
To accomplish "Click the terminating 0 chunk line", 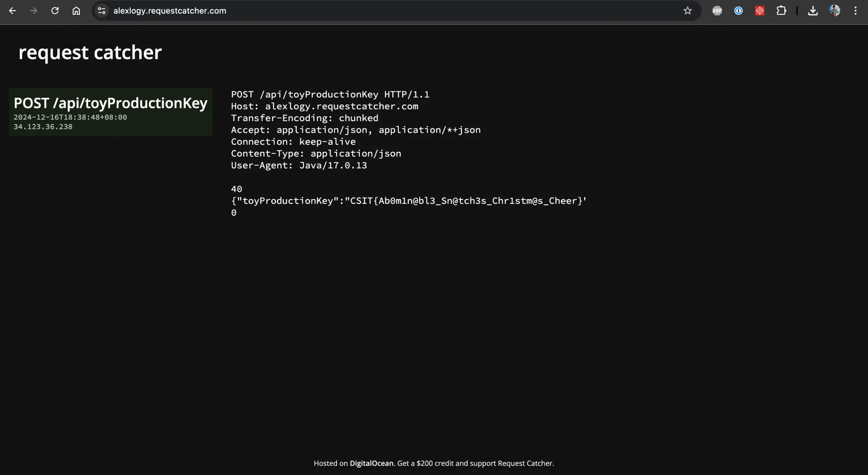I will tap(234, 213).
